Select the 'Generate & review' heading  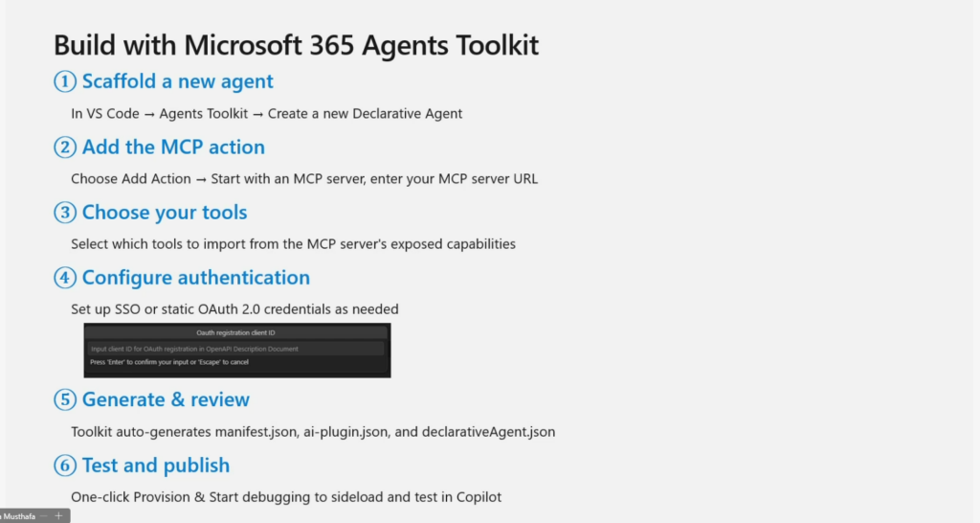click(x=166, y=400)
